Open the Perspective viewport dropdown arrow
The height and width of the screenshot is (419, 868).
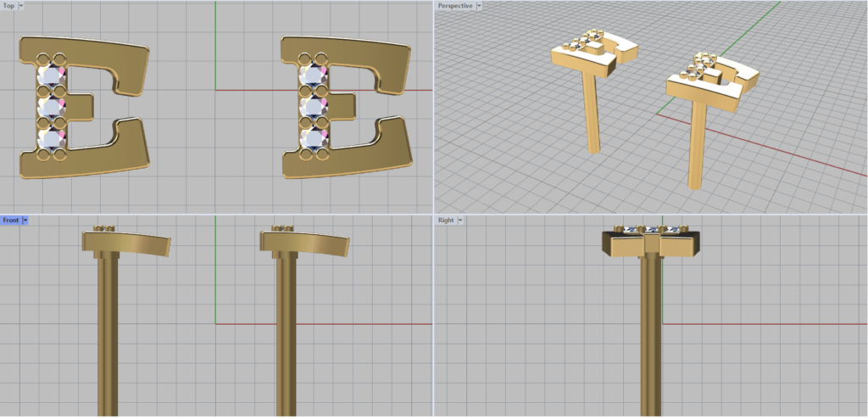[x=480, y=5]
